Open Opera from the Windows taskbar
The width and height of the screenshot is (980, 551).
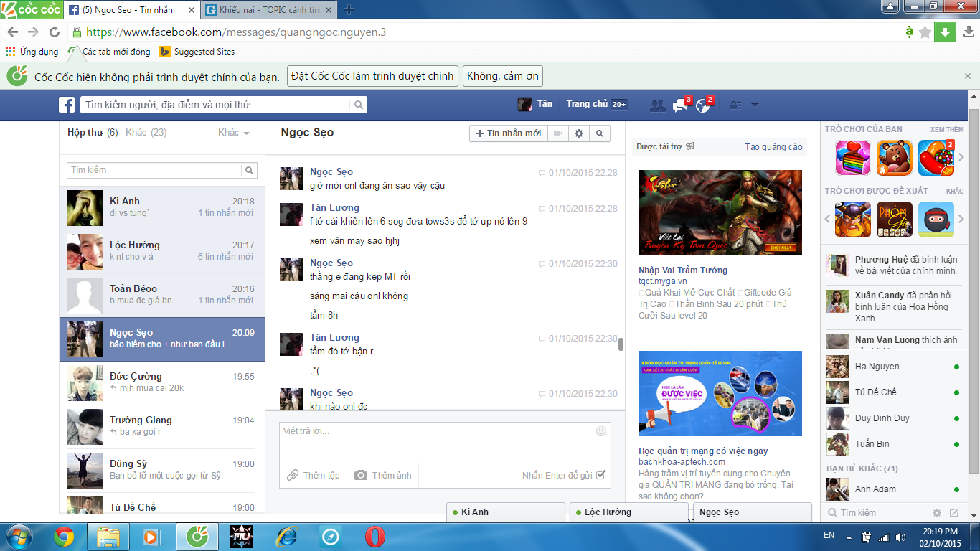[x=374, y=536]
